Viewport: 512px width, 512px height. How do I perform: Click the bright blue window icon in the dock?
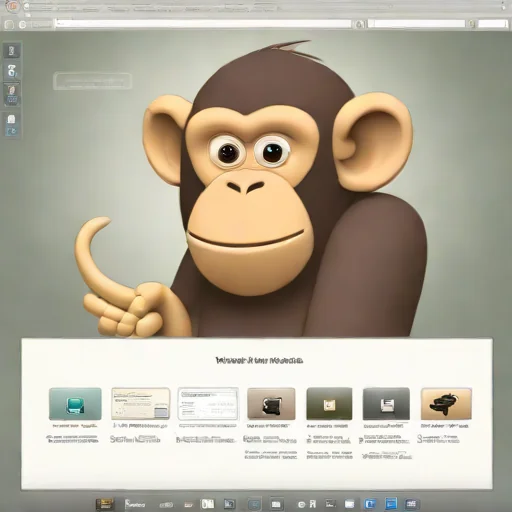391,504
